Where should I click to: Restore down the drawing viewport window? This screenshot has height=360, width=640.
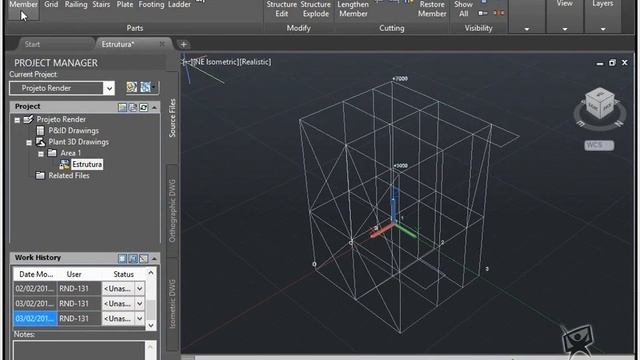(x=612, y=62)
